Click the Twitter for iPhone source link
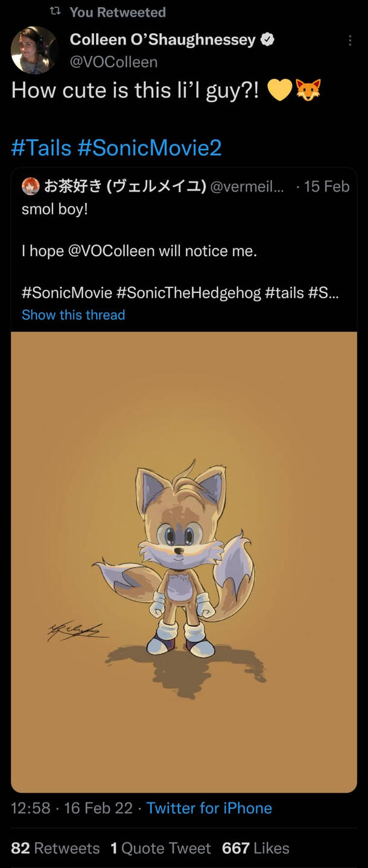This screenshot has height=868, width=368. coord(209,808)
